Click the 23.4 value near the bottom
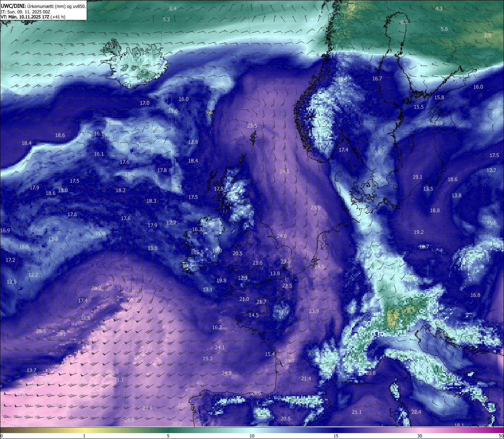Screen dimensions: 504x439 coord(147,408)
